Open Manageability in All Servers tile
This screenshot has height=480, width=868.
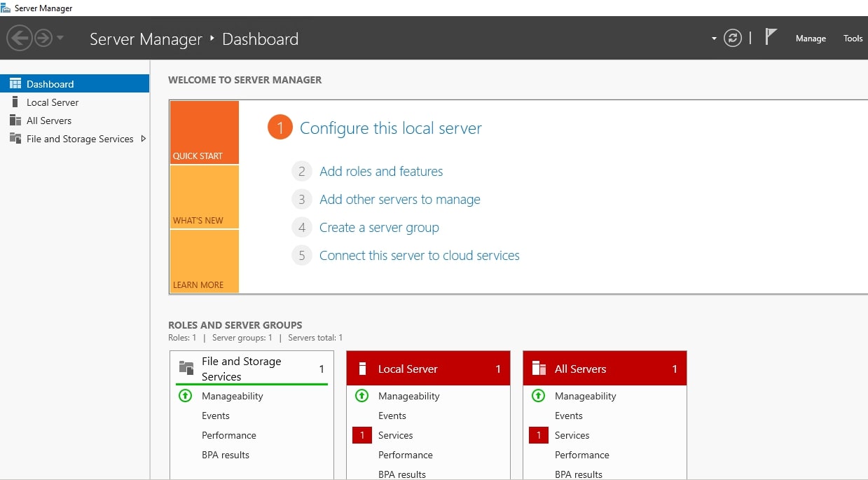(586, 396)
